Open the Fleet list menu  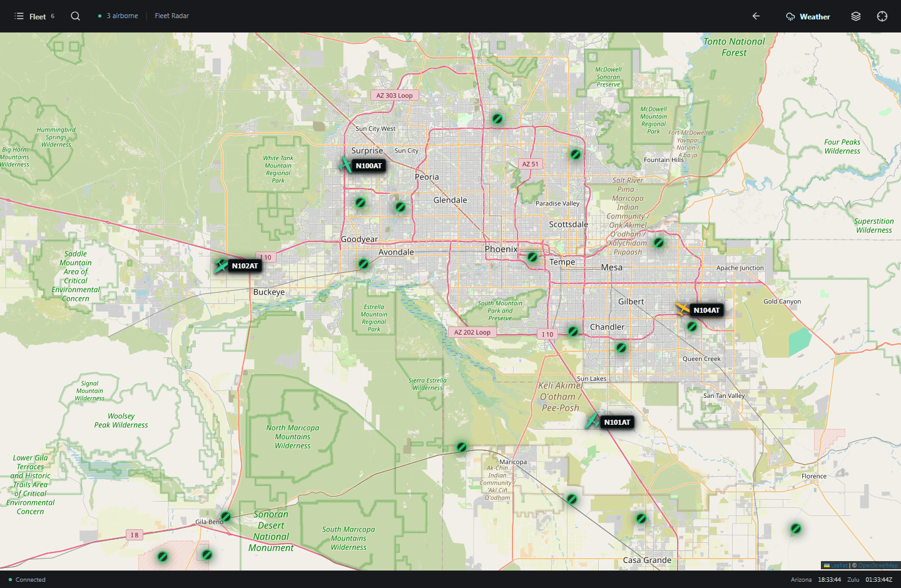[34, 16]
